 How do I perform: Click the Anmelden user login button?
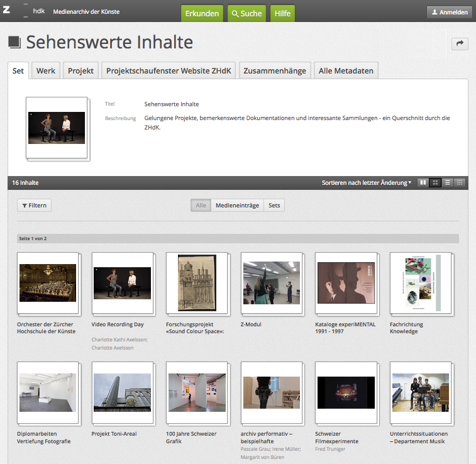click(450, 13)
